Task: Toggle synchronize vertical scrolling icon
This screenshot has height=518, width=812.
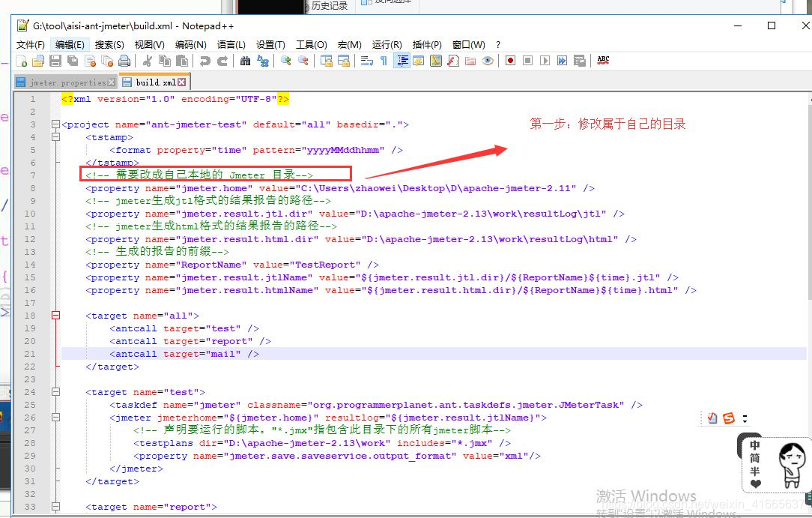Action: 327,61
